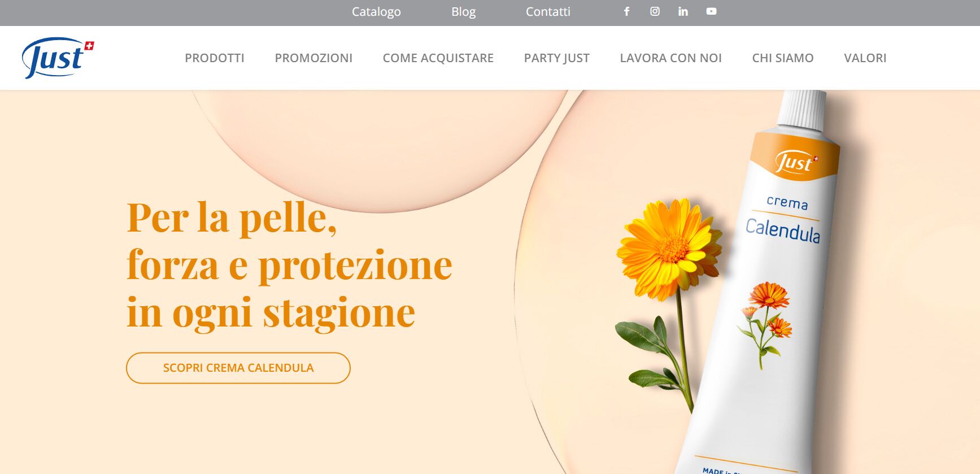
Task: Select PARTY JUST menu item
Action: tap(557, 58)
